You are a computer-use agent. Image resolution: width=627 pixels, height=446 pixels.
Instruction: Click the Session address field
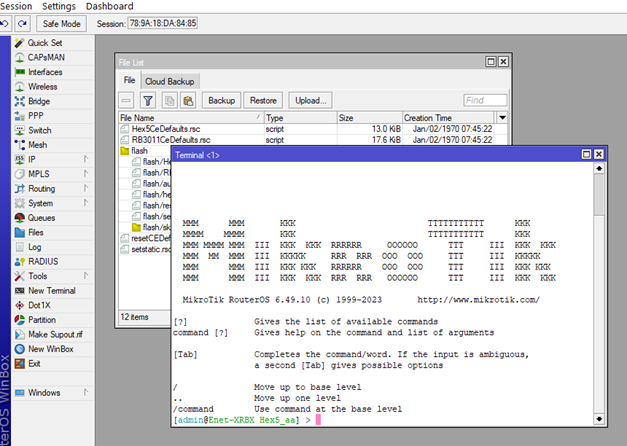(162, 23)
